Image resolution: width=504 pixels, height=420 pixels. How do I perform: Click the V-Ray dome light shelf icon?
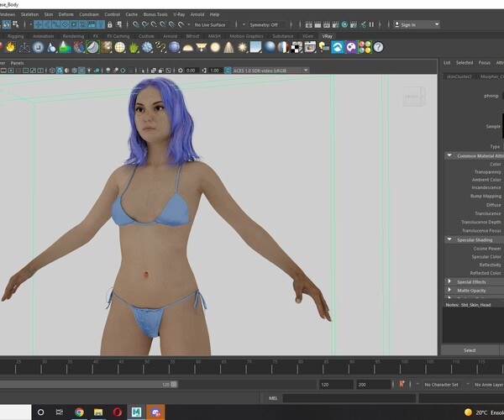pos(187,48)
